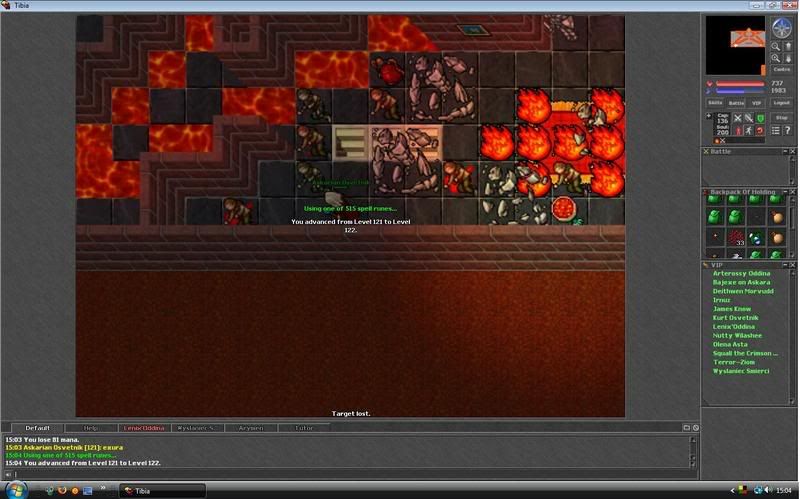Screen dimensions: 800x499
Task: Select VIP entry Nutty Wilashee
Action: 737,336
